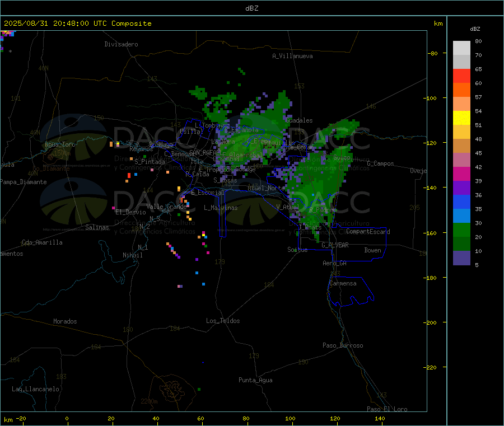Image resolution: width=504 pixels, height=426 pixels.
Task: Click the 'Punta_Agua' map label
Action: (255, 380)
